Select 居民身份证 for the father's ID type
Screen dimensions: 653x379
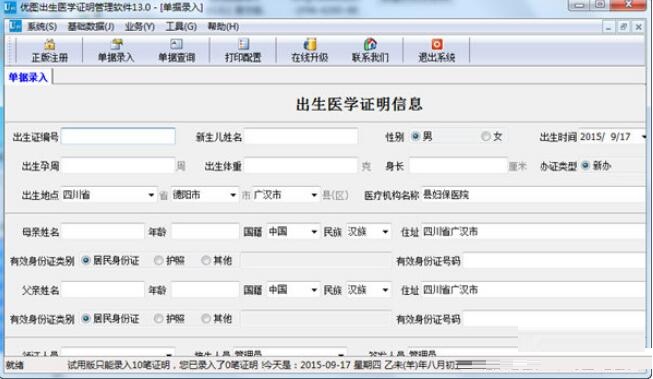(86, 319)
